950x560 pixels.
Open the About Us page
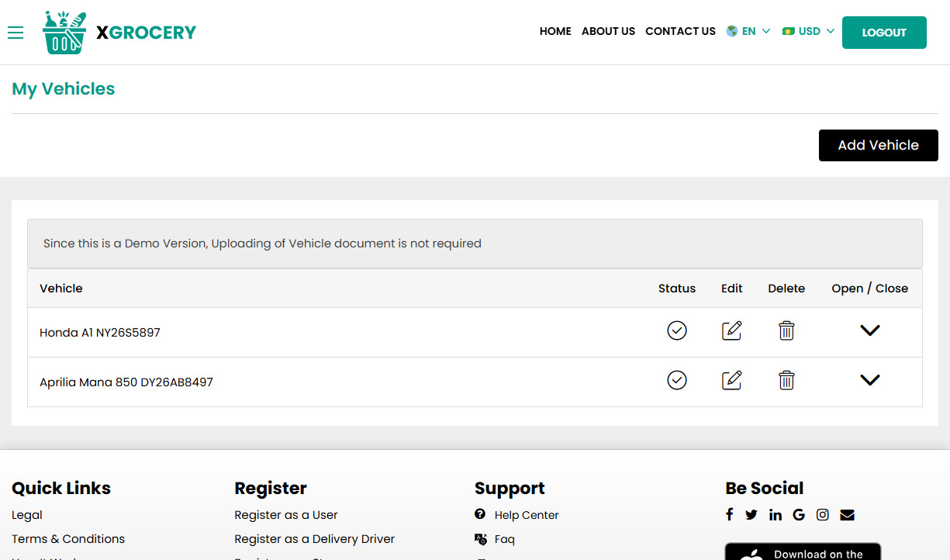coord(608,32)
